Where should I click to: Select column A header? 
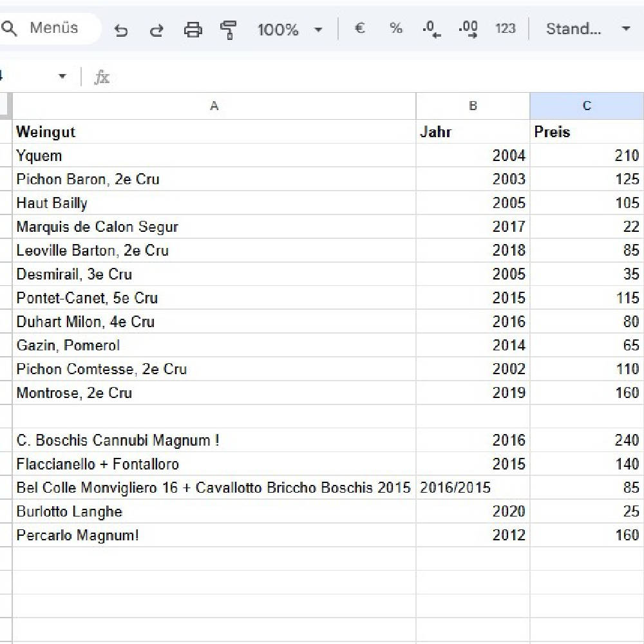pos(214,106)
